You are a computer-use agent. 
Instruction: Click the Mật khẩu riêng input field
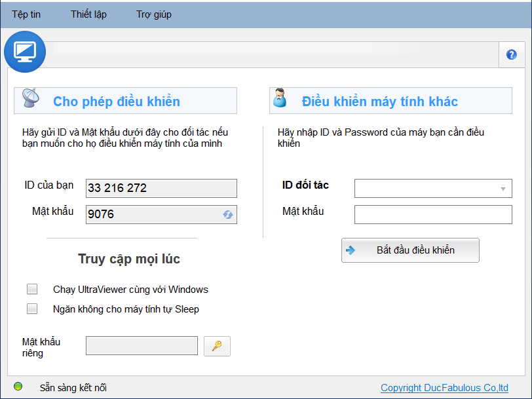click(142, 346)
